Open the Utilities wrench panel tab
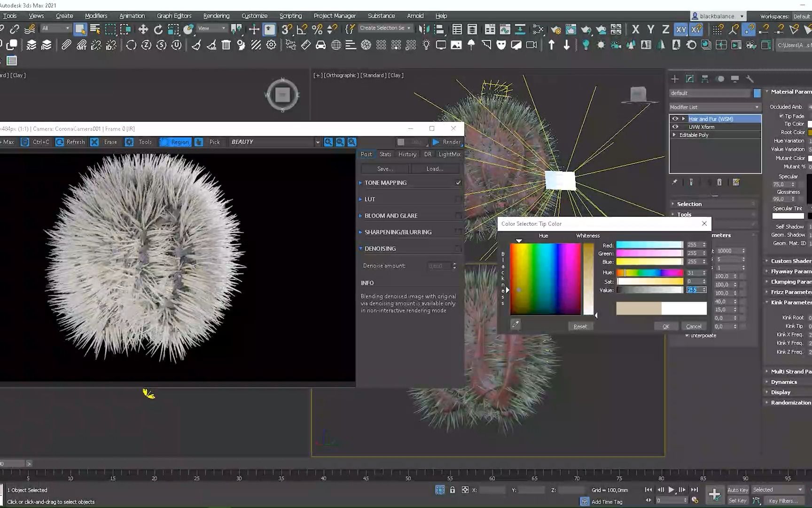Screen dimensions: 812x508 [x=750, y=79]
